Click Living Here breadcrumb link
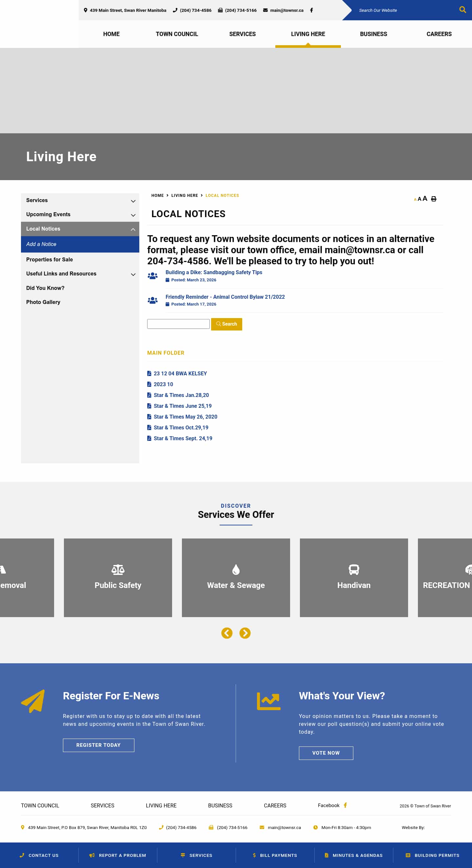 pyautogui.click(x=185, y=196)
